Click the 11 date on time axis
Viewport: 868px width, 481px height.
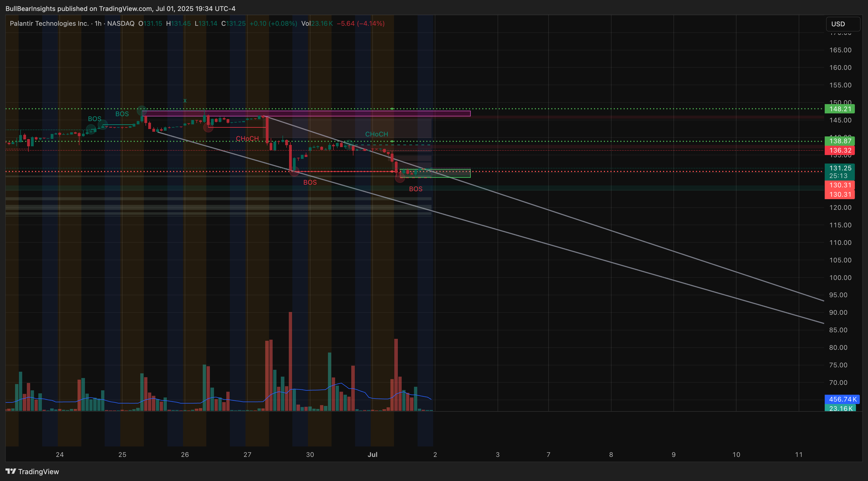(799, 455)
